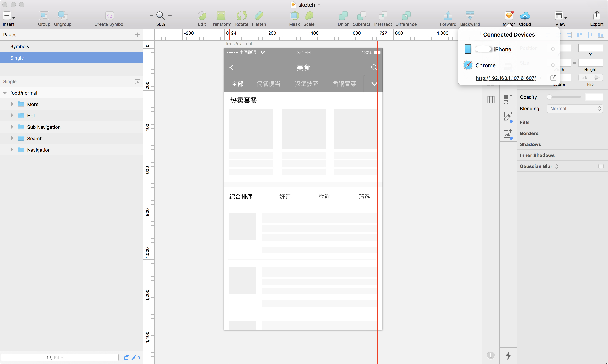
Task: Add a new page with plus button
Action: (x=137, y=35)
